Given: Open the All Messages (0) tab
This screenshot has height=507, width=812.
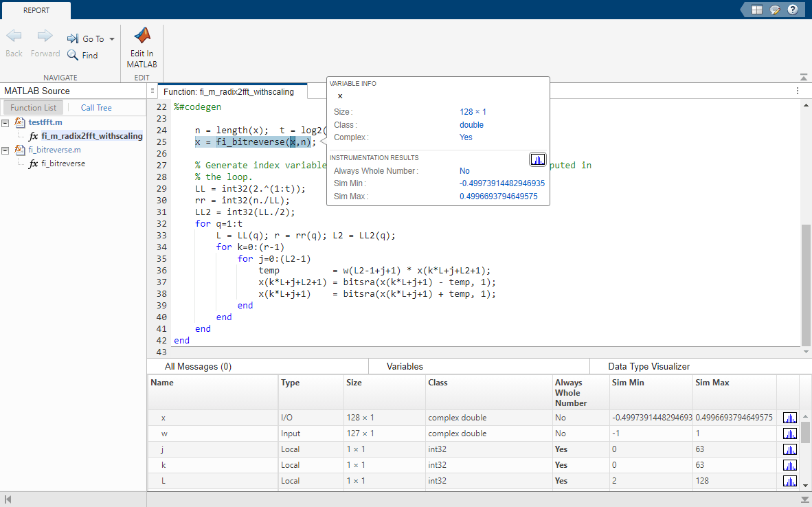Looking at the screenshot, I should (198, 367).
